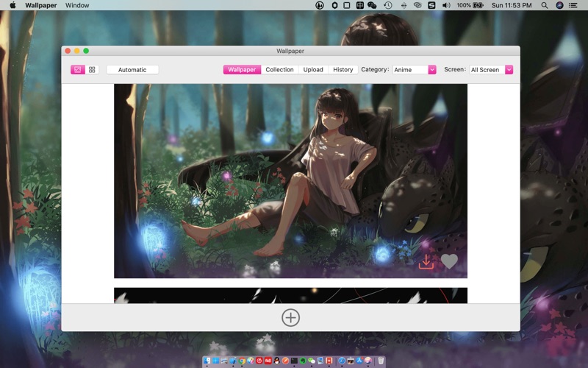Image resolution: width=588 pixels, height=368 pixels.
Task: Open App Store from the Dock
Action: click(x=359, y=361)
